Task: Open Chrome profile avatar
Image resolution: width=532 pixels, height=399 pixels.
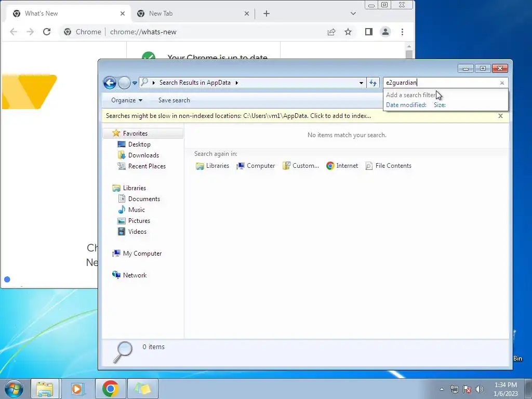Action: click(385, 32)
